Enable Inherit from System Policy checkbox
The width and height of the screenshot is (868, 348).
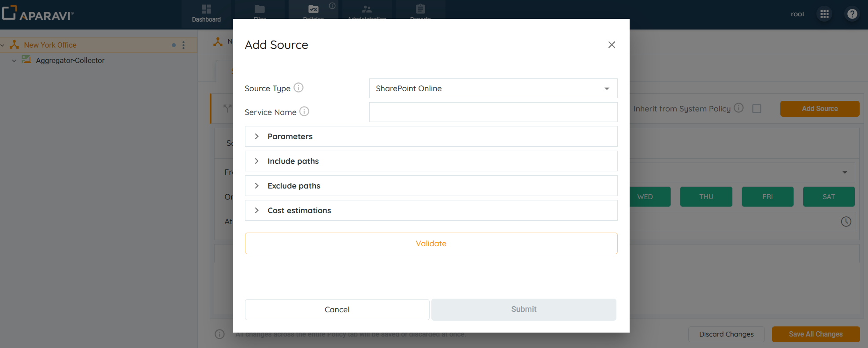tap(757, 108)
